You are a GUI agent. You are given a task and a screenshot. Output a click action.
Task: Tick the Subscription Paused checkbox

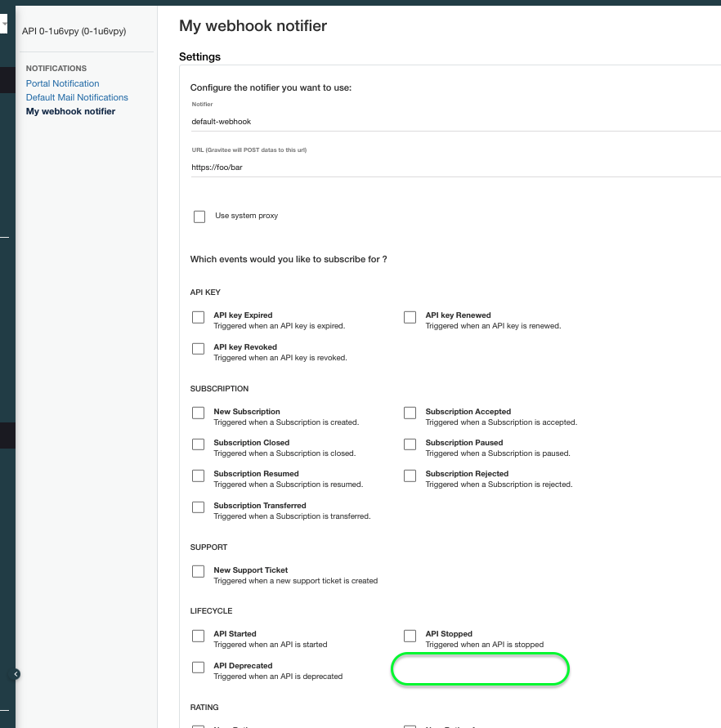pos(410,444)
